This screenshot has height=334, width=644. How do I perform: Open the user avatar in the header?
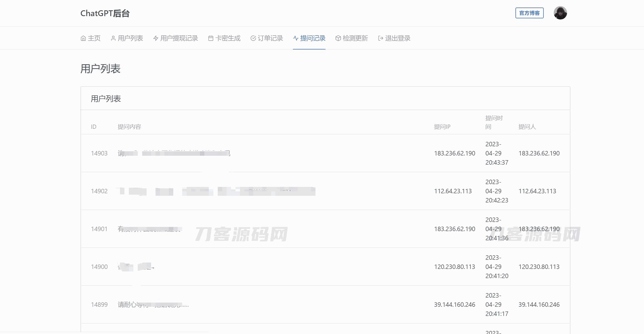(x=560, y=13)
